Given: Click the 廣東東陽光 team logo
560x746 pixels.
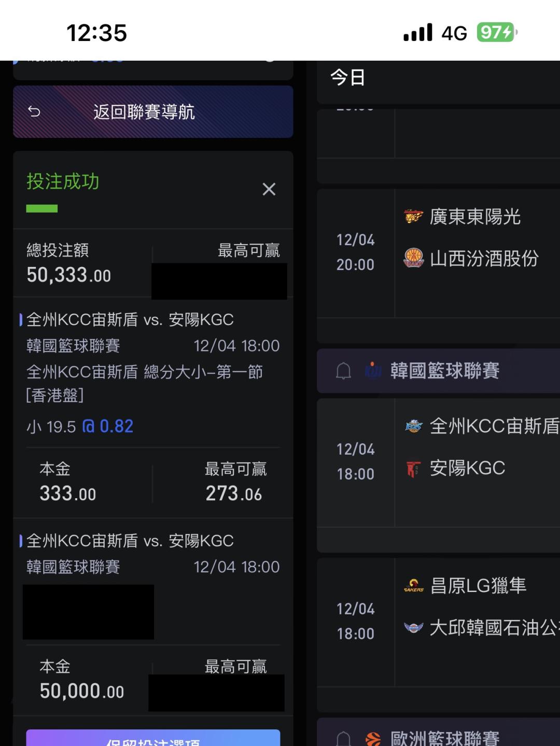Looking at the screenshot, I should tap(413, 216).
